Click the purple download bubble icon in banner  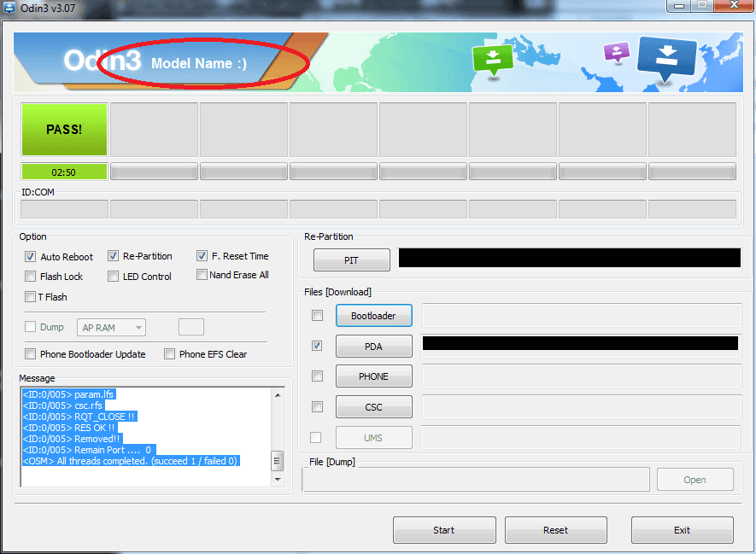click(617, 52)
